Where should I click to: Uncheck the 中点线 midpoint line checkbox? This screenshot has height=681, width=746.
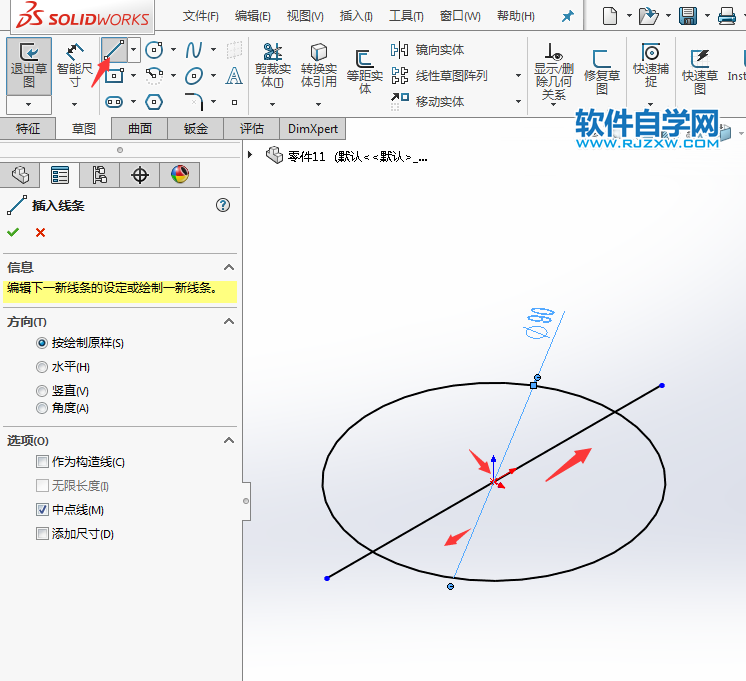(x=42, y=510)
